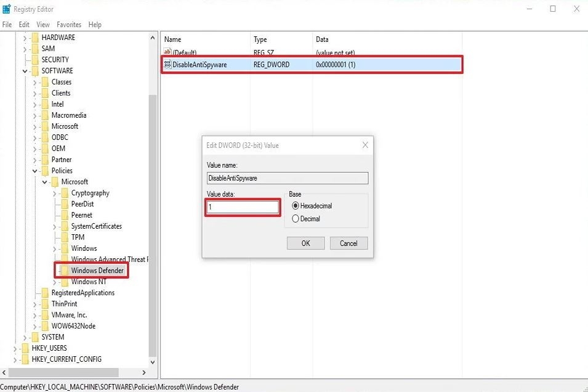Open the View menu
The image size is (588, 392).
(42, 24)
